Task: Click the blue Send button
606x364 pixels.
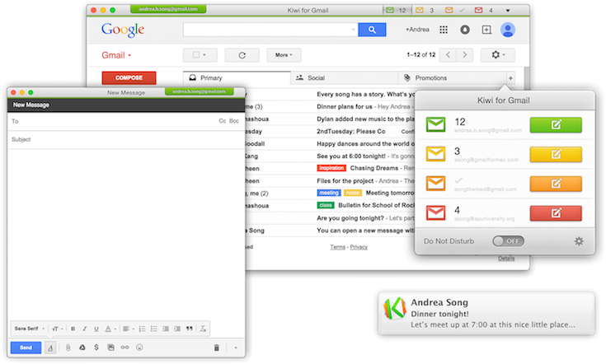Action: click(26, 348)
